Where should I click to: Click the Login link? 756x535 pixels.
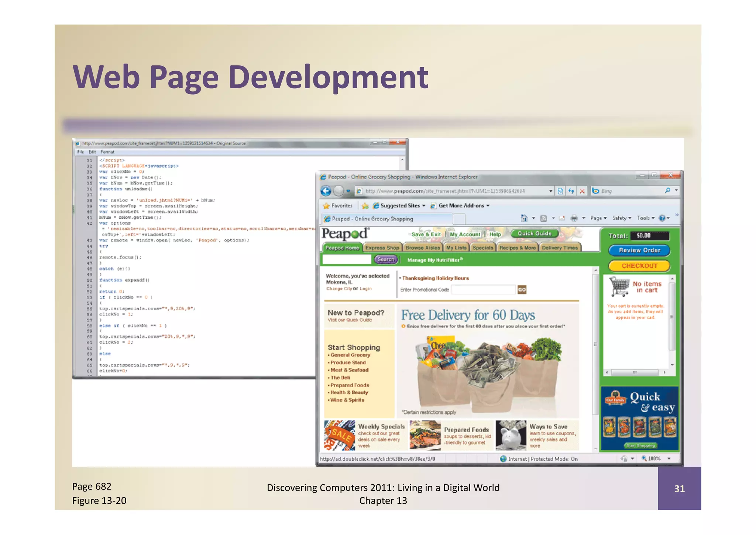[x=365, y=289]
